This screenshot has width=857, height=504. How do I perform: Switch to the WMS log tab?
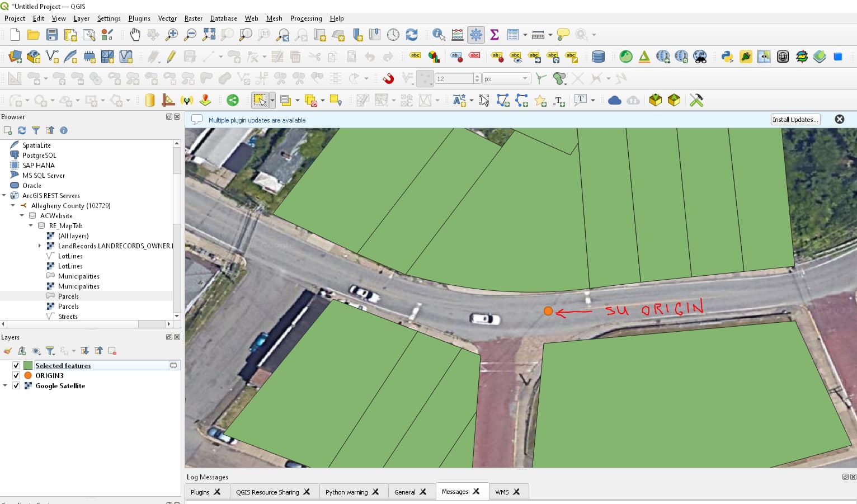502,492
